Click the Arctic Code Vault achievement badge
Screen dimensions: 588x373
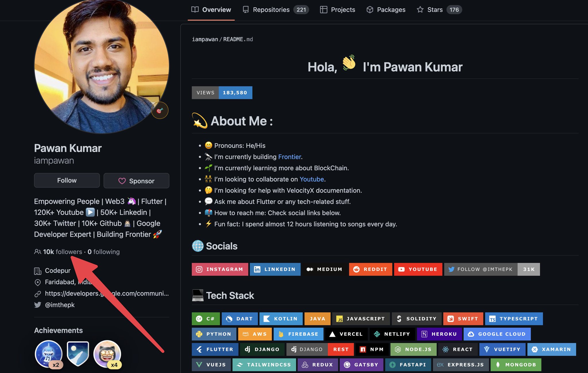[x=78, y=354]
